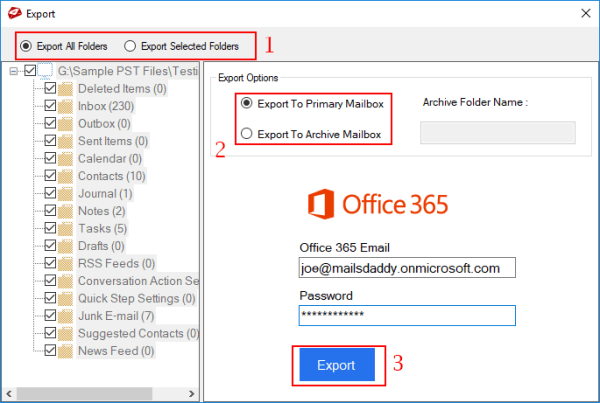Viewport: 600px width, 403px height.
Task: Click the Inbox folder icon
Action: click(x=67, y=106)
